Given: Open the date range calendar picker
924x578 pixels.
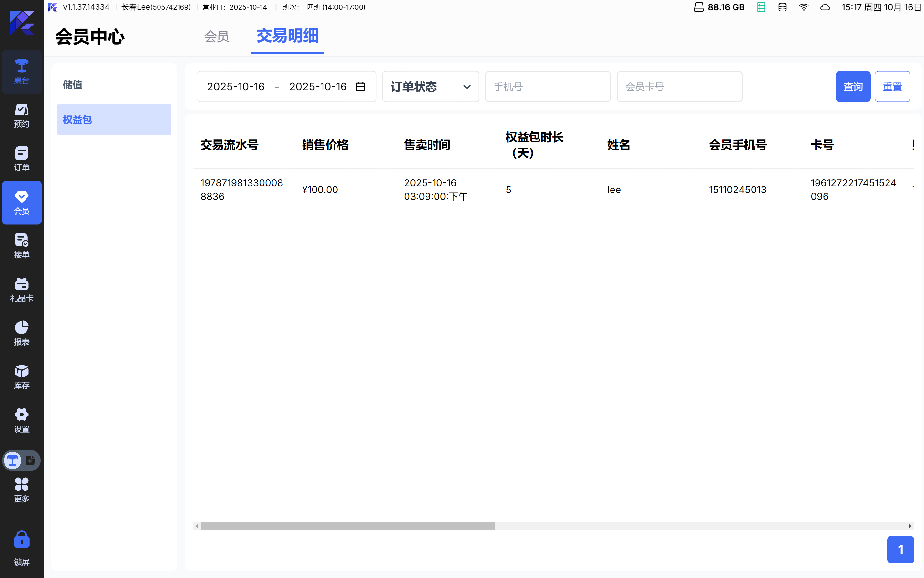Looking at the screenshot, I should point(360,87).
